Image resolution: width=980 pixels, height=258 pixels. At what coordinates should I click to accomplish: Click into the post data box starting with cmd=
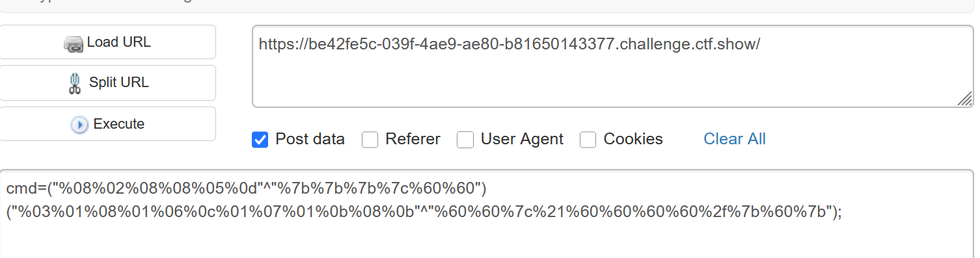(x=487, y=214)
